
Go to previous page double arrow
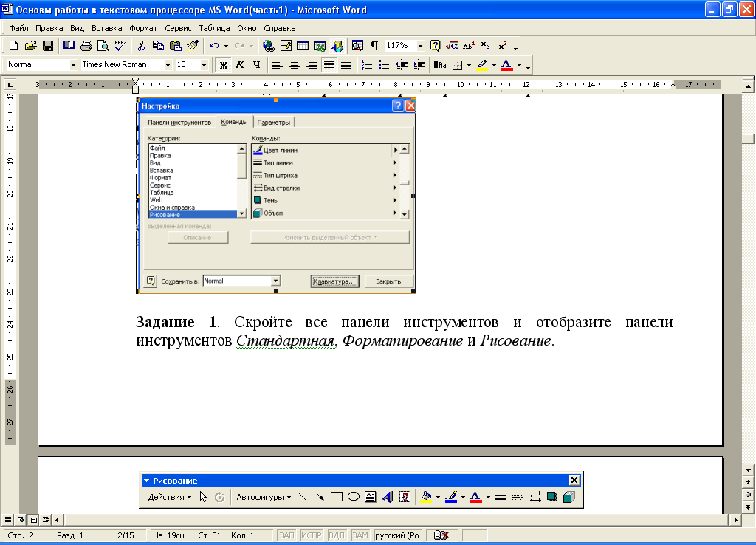[748, 482]
